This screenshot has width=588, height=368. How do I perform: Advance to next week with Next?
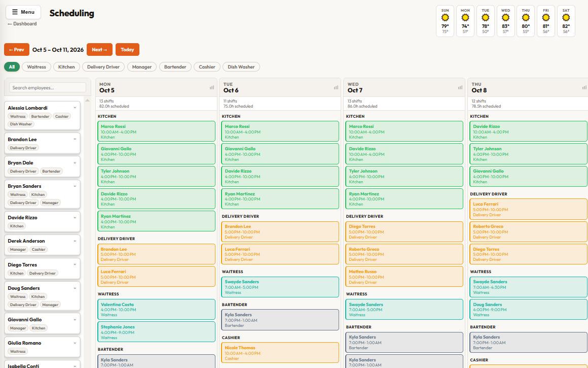[99, 50]
